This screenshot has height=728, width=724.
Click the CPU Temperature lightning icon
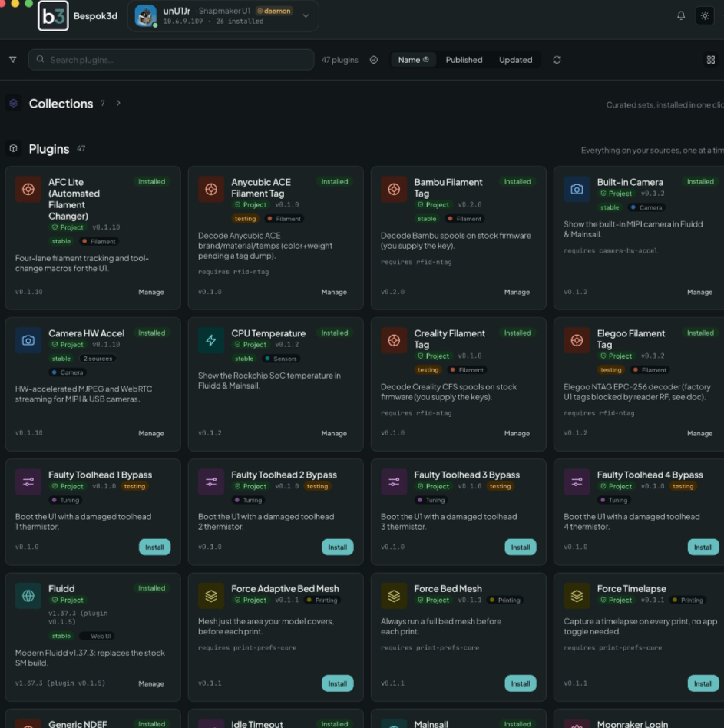tap(211, 341)
